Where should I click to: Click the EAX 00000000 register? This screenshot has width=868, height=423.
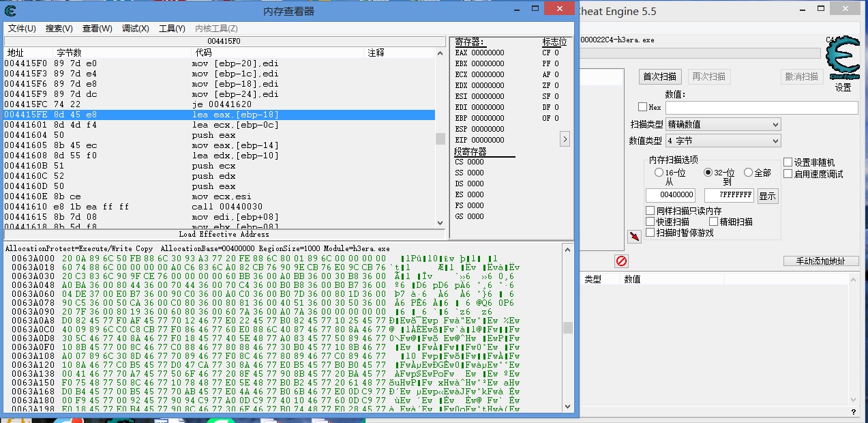tap(479, 53)
